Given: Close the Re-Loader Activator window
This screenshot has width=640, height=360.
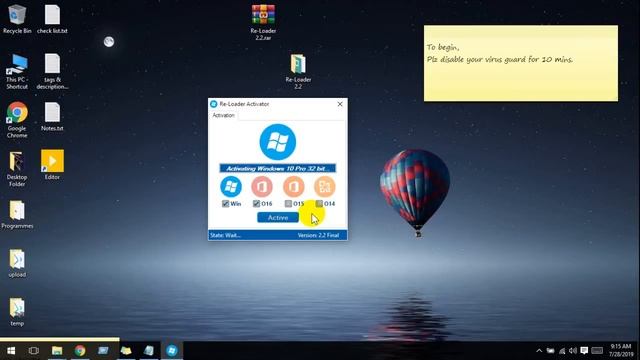Looking at the screenshot, I should 340,104.
